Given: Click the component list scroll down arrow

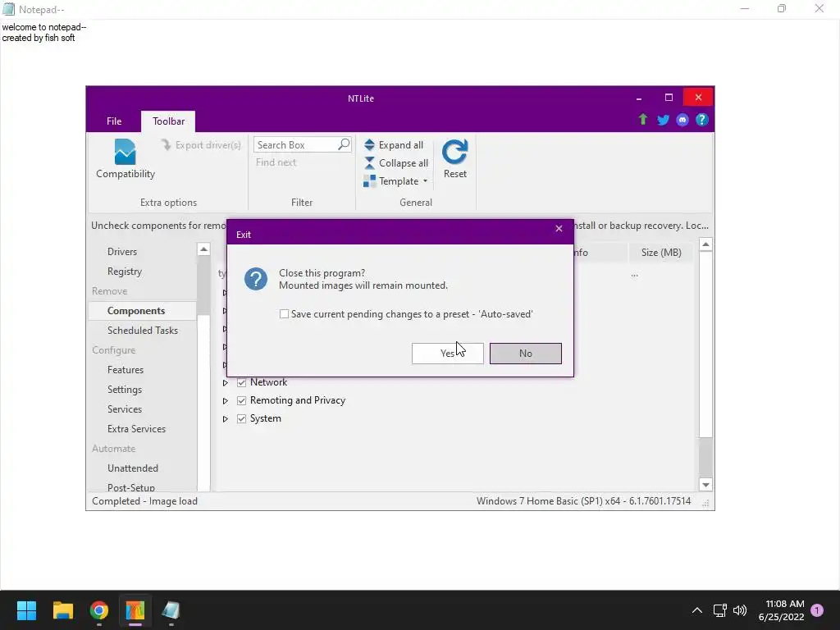Looking at the screenshot, I should 705,485.
